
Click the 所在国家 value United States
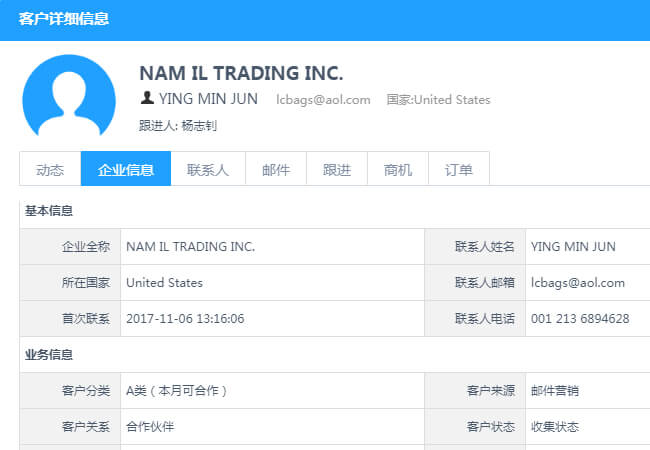[x=164, y=283]
